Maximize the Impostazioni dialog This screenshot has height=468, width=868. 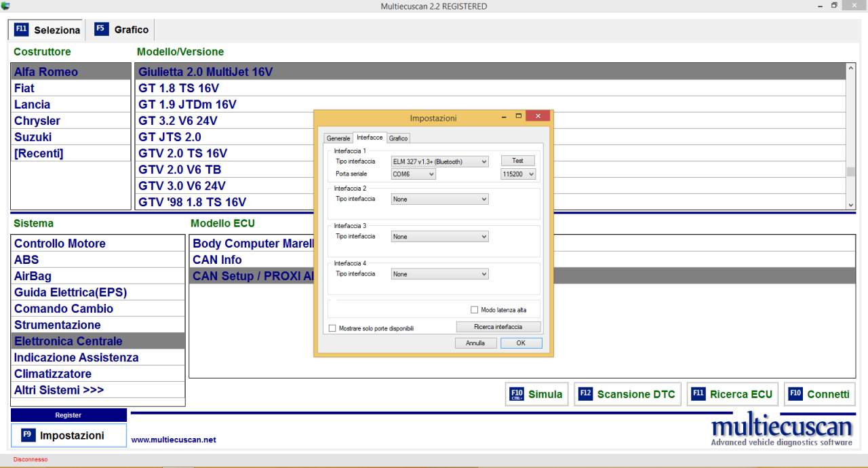(518, 117)
